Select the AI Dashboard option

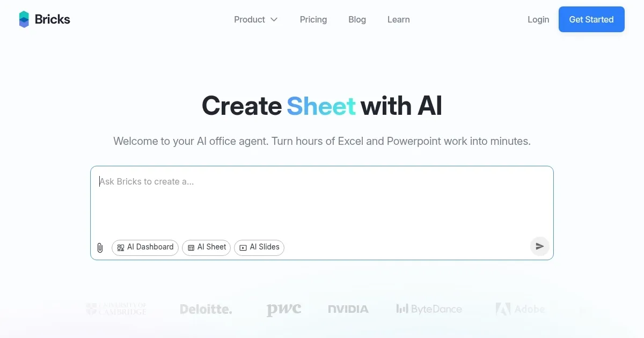point(145,247)
